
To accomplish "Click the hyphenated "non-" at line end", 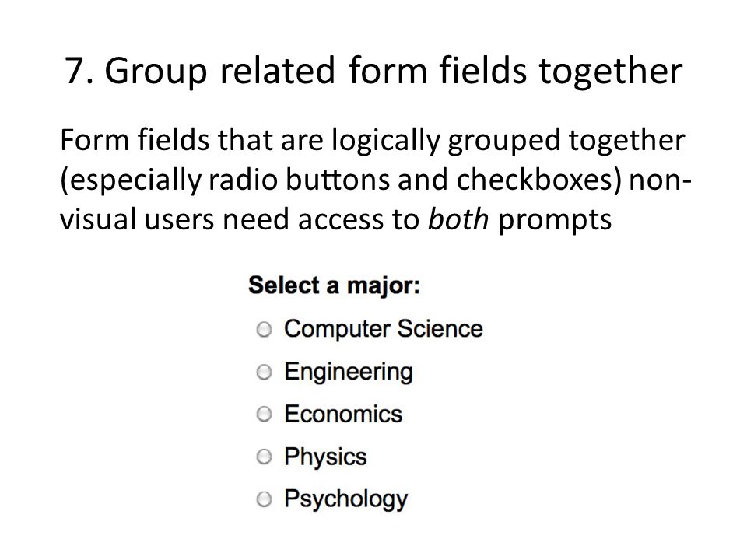I will tap(661, 181).
